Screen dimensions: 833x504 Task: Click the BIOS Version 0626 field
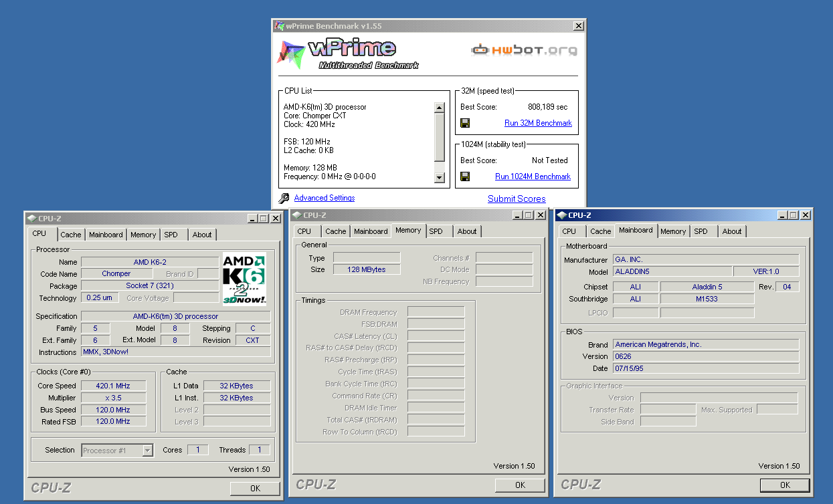click(706, 356)
